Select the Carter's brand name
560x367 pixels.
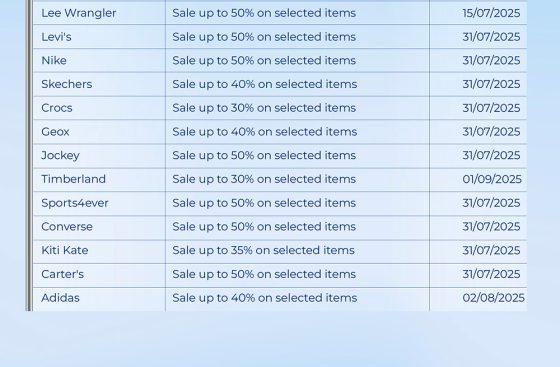click(62, 274)
